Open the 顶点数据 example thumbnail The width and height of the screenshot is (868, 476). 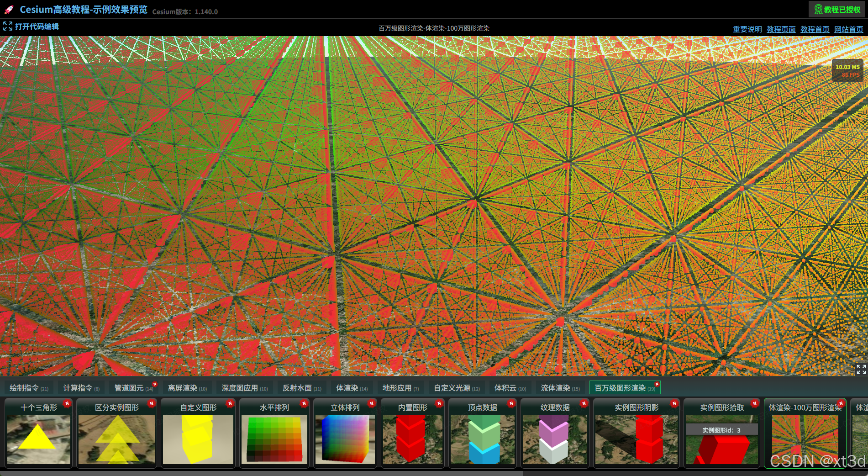click(483, 433)
